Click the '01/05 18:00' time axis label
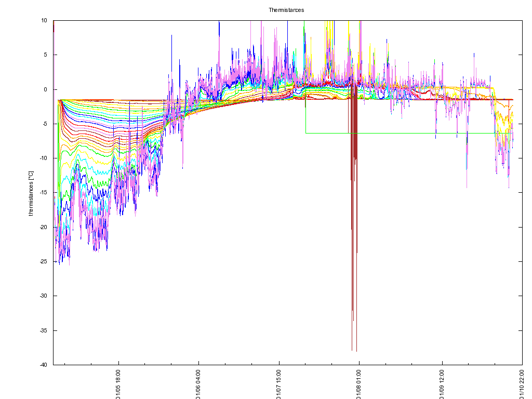This screenshot has height=399, width=532. click(118, 384)
